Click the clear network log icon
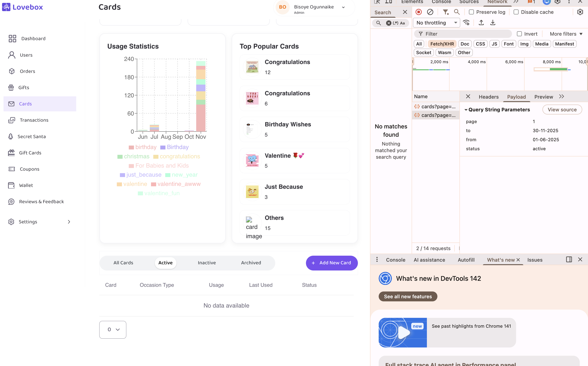 pos(430,12)
